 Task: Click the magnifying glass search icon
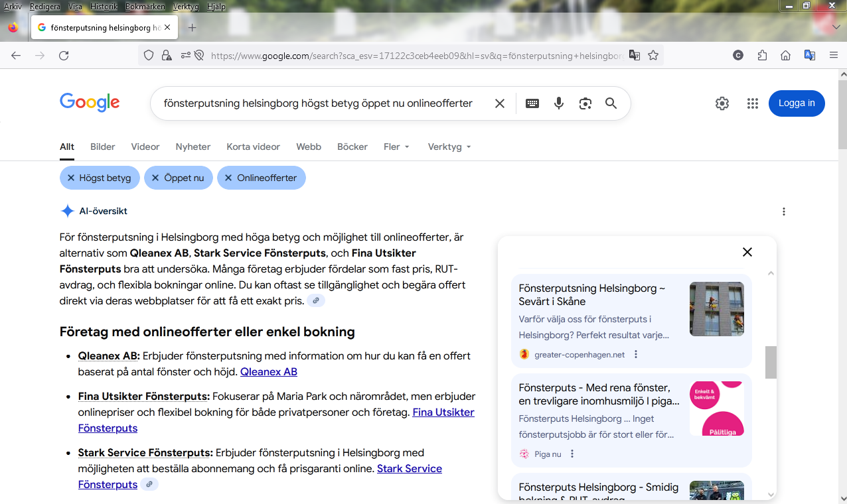611,103
